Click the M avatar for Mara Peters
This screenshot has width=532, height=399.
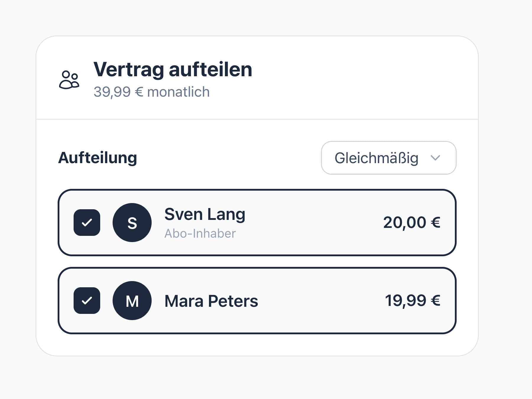point(132,301)
